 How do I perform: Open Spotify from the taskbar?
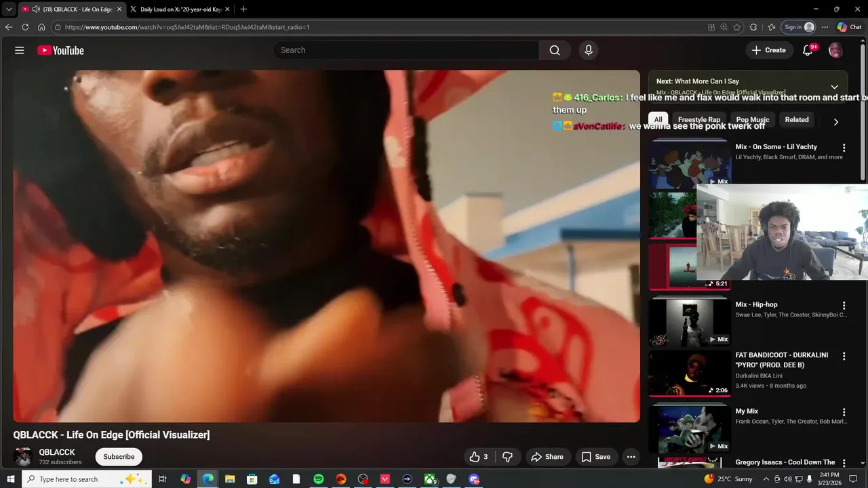(x=319, y=479)
